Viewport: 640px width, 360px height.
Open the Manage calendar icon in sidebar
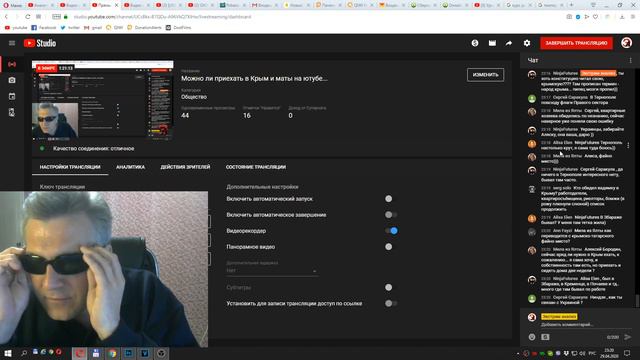[x=12, y=96]
